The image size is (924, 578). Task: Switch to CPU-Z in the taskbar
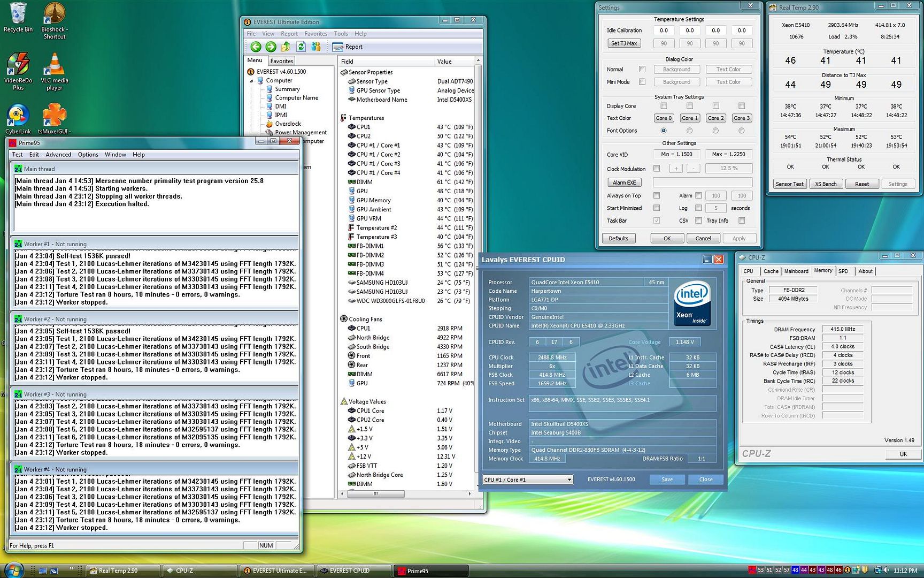tap(199, 571)
